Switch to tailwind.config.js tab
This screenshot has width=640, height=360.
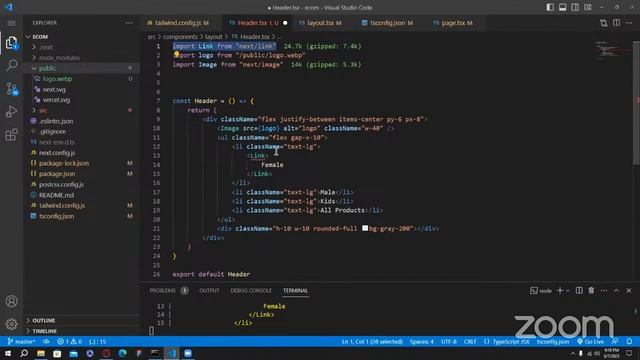click(178, 23)
